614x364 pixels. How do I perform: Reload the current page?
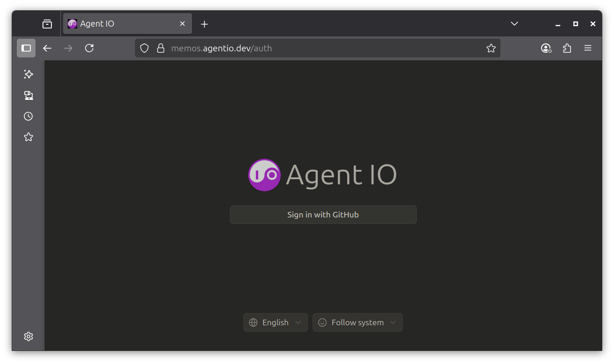(89, 48)
